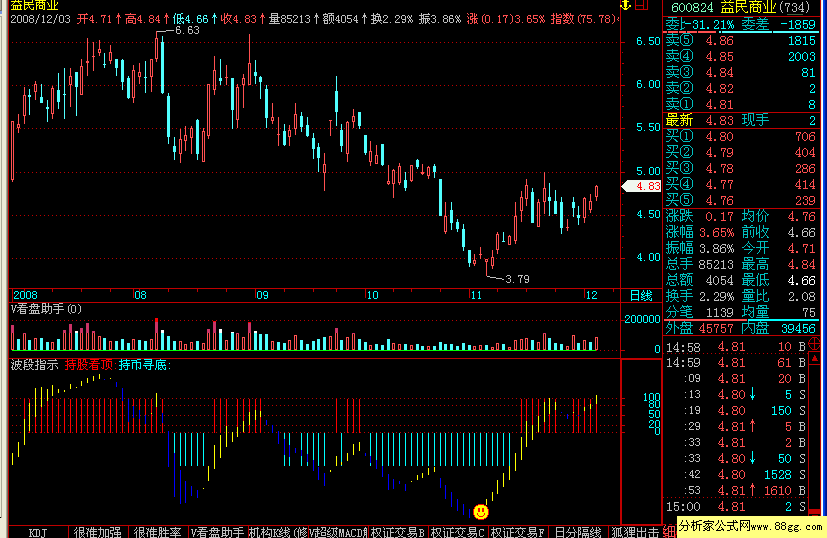Viewport: 827px width, 538px height.
Task: Switch to the 日分隔线 tab
Action: 578,532
